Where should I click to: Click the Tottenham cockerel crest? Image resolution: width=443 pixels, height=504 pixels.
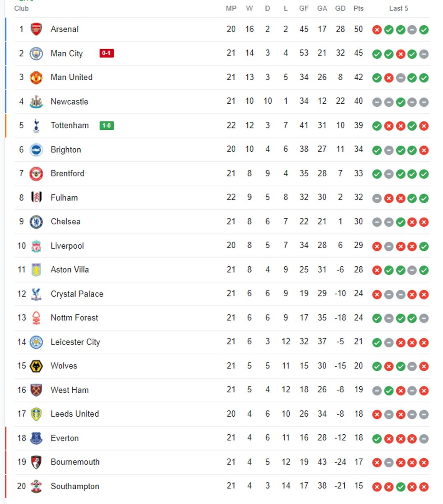tap(36, 126)
